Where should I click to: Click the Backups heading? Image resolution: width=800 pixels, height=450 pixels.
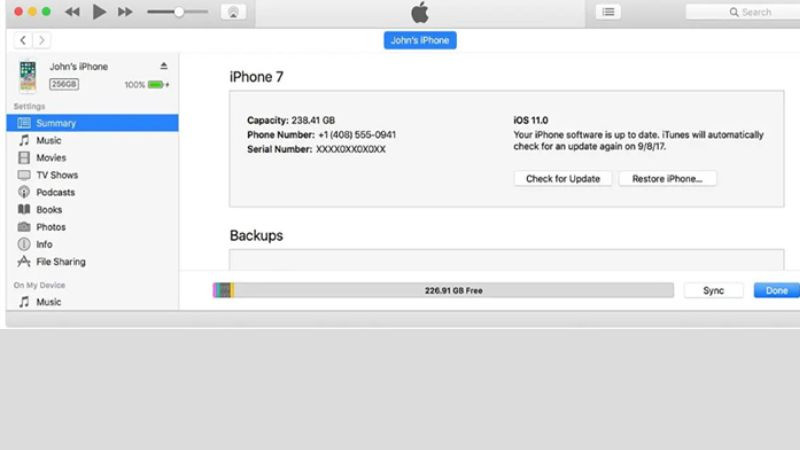coord(256,236)
